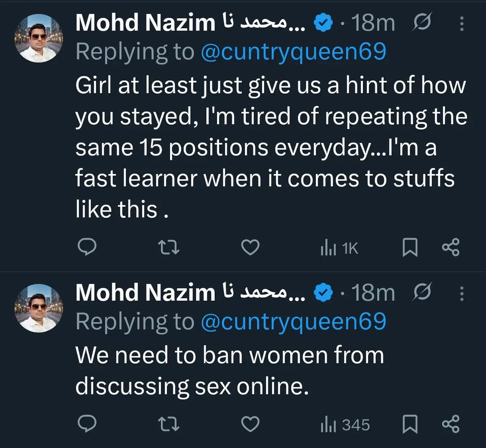Repost the second tweet
The image size is (486, 448).
[x=168, y=424]
